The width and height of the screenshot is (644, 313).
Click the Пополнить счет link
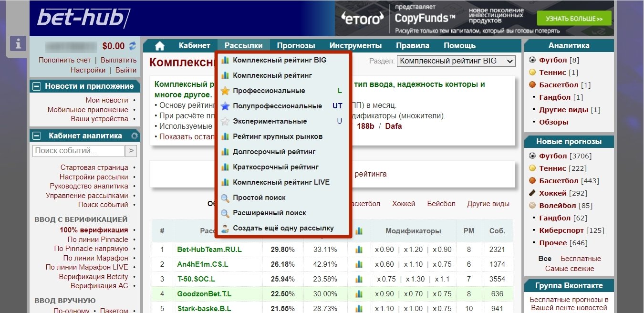coord(64,60)
